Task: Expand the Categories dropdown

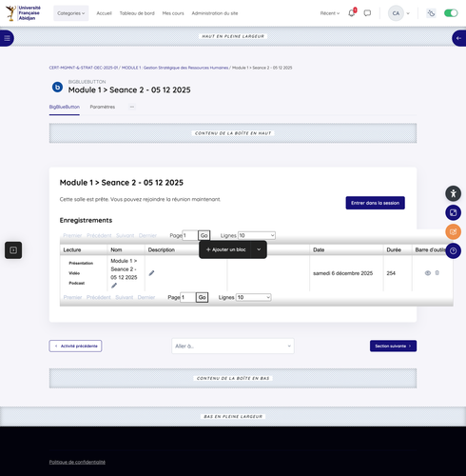Action: [x=71, y=13]
